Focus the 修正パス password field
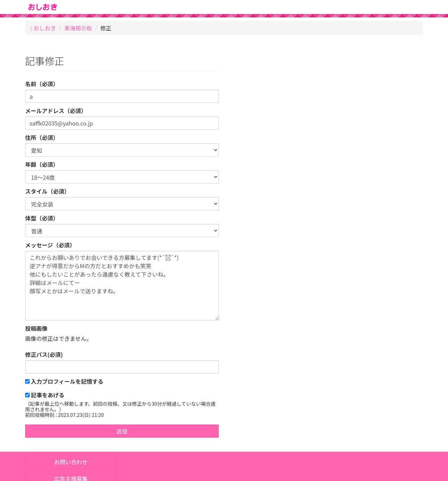The width and height of the screenshot is (448, 481). [122, 367]
